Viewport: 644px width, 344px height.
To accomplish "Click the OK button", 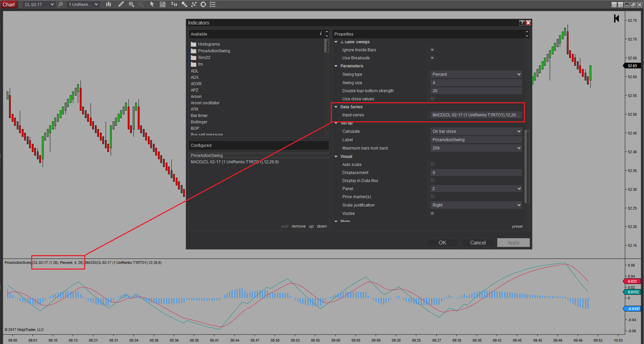I will 442,243.
